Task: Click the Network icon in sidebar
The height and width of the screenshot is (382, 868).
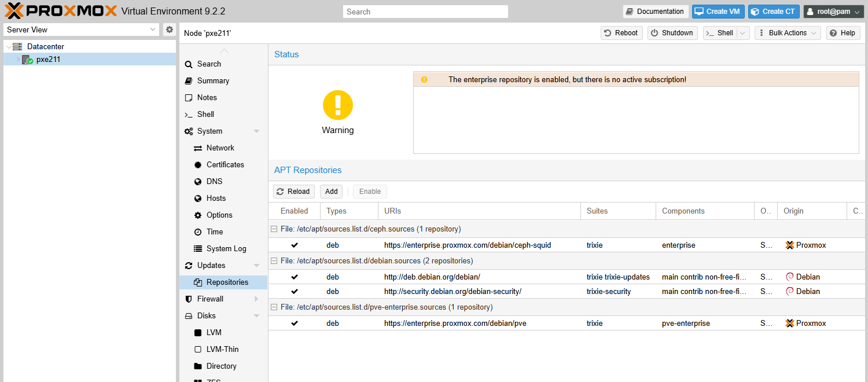Action: pyautogui.click(x=198, y=148)
